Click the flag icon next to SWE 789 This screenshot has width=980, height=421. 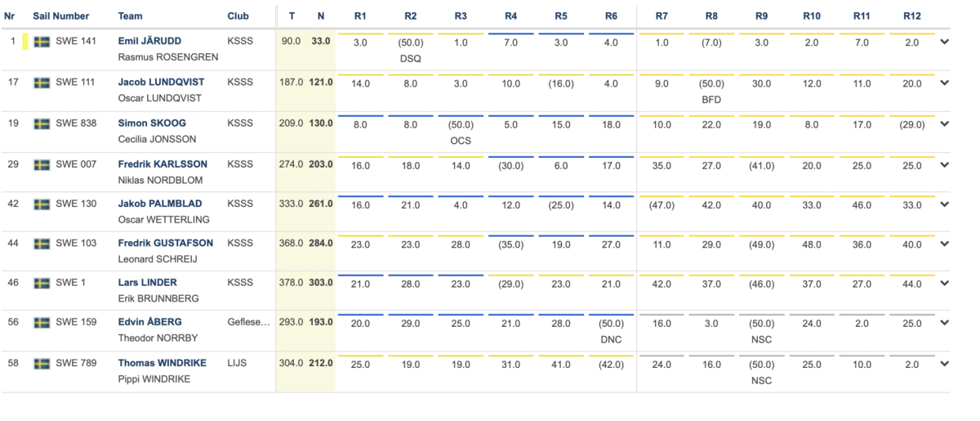coord(42,364)
